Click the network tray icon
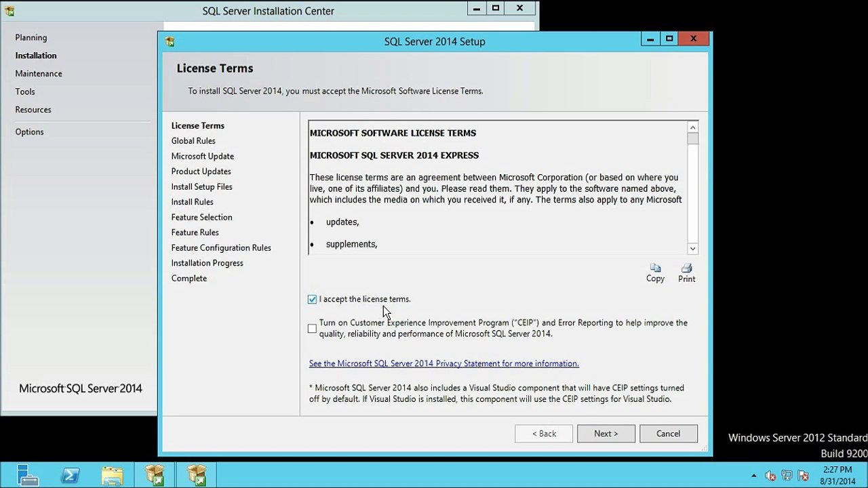This screenshot has width=868, height=488. 787,475
